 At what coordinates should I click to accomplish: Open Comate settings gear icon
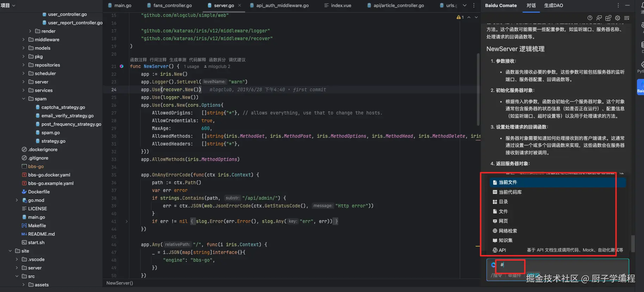[618, 18]
